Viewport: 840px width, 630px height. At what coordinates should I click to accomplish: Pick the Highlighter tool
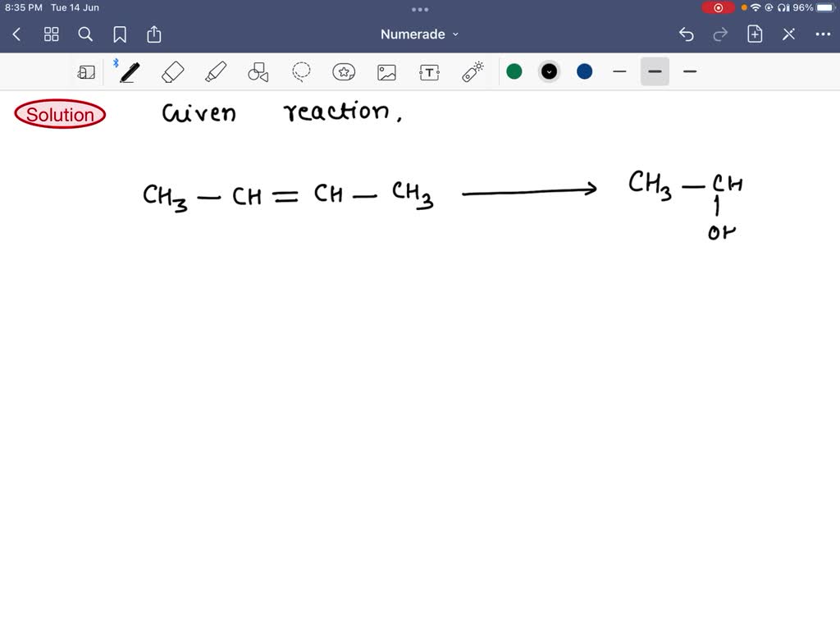215,71
